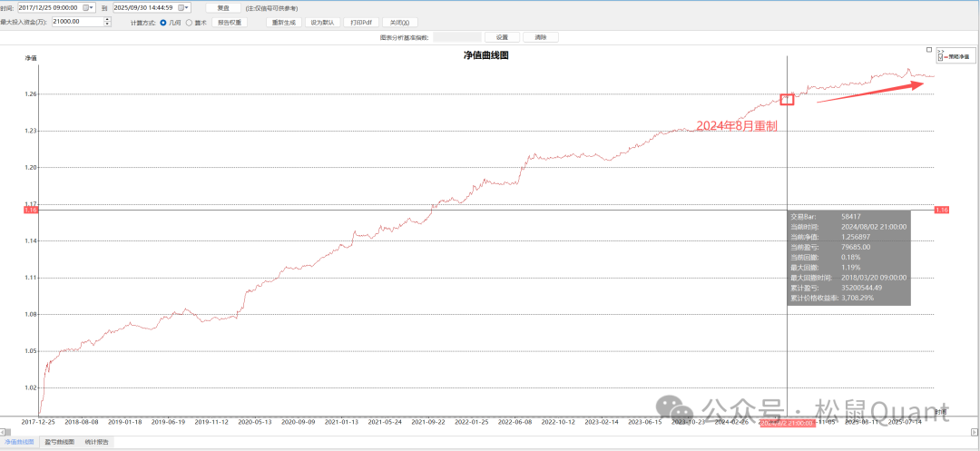The image size is (980, 451).
Task: Click the 最大投入资金 stepper arrows
Action: pos(108,22)
